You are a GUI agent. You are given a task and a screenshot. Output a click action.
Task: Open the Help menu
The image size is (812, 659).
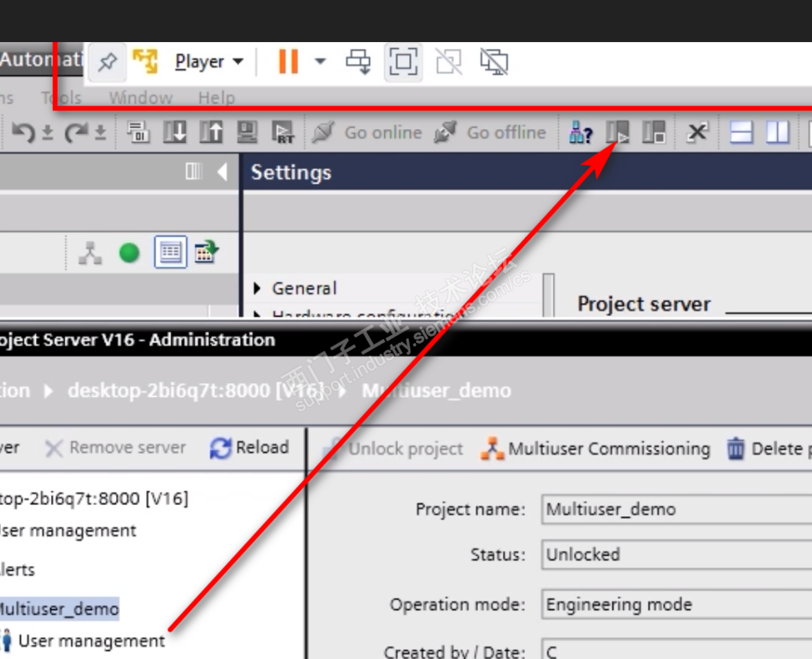tap(217, 97)
